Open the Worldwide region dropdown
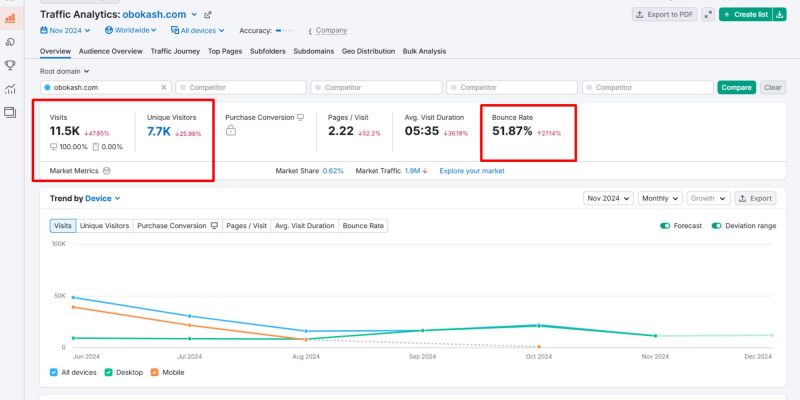 (131, 30)
